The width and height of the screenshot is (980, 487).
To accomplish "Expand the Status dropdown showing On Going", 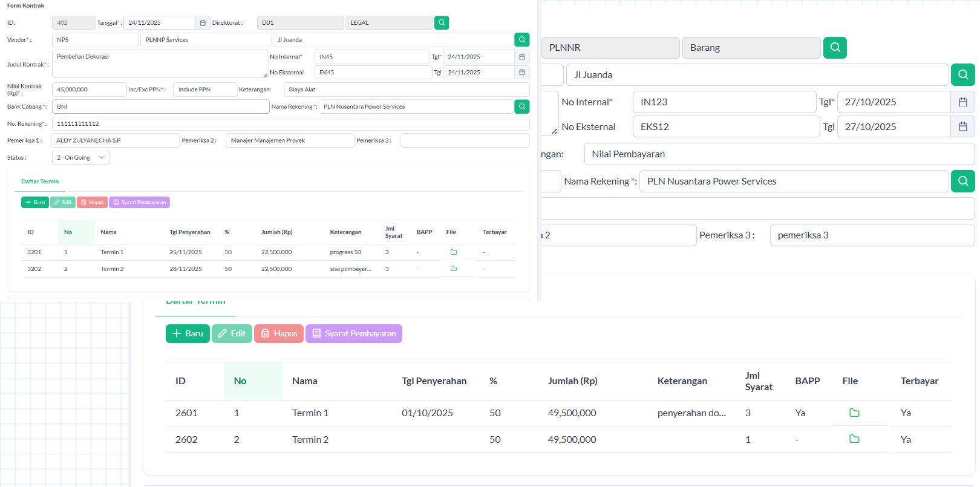I will pos(80,158).
